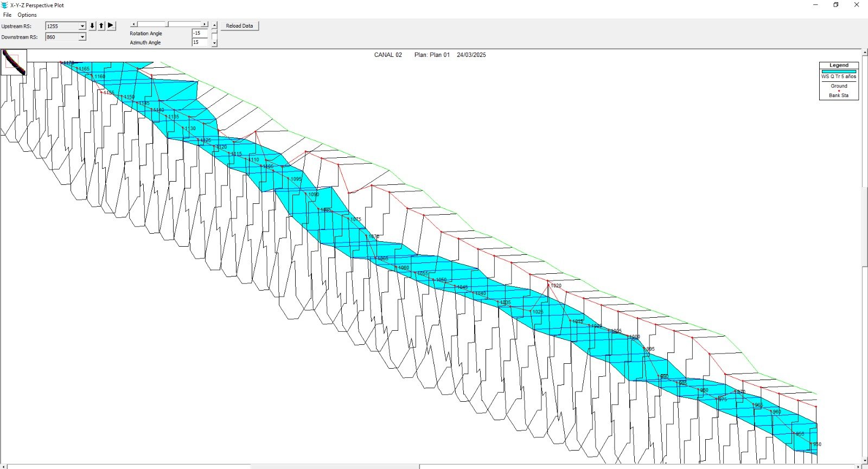Click the cyan water surface swatch in the legend
The height and width of the screenshot is (469, 868).
click(839, 71)
